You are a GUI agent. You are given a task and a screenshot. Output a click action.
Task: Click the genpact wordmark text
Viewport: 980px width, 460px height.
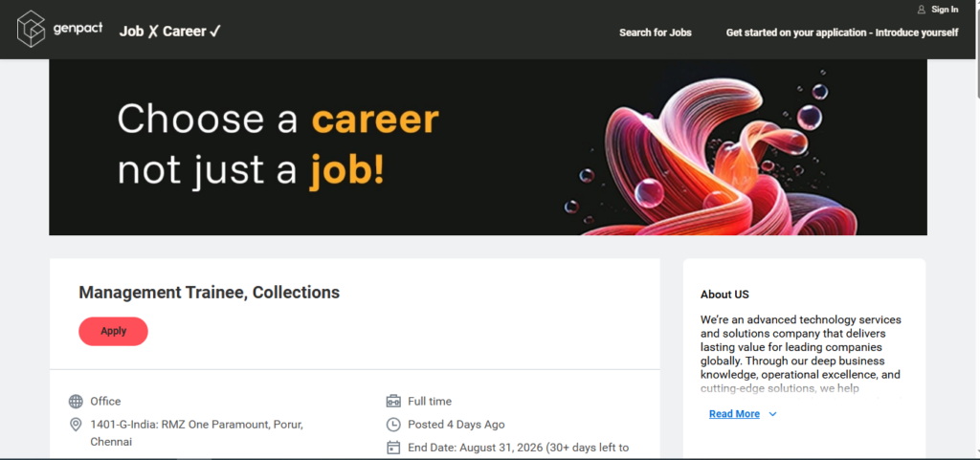78,29
